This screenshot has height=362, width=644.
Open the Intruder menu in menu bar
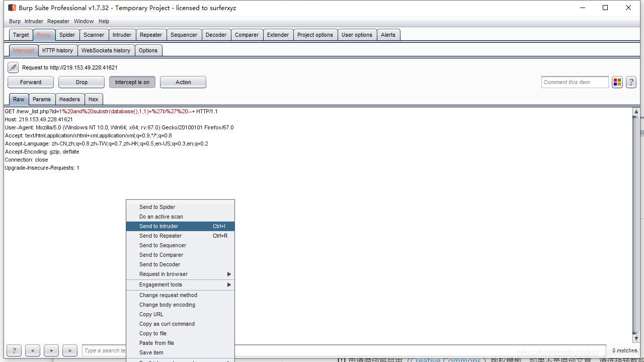click(x=34, y=21)
